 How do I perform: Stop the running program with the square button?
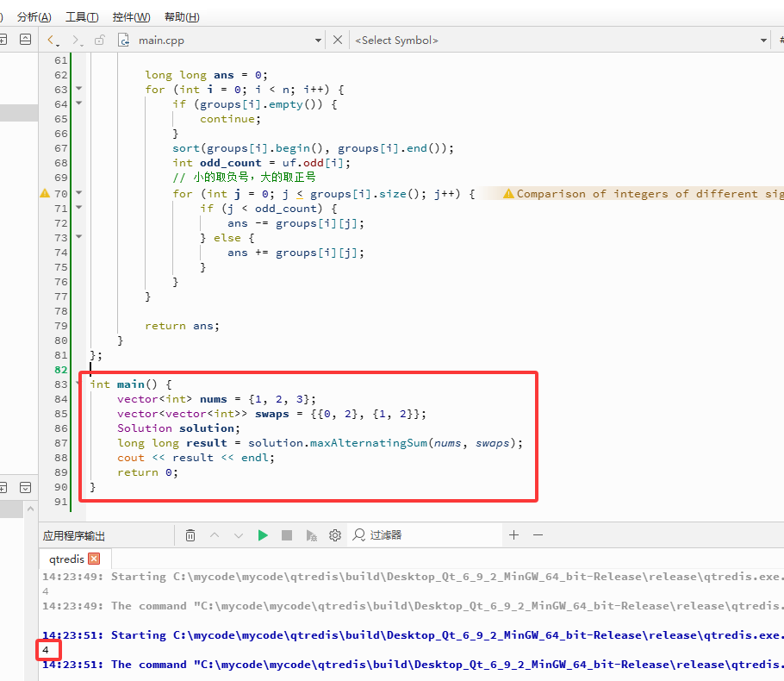tap(287, 535)
